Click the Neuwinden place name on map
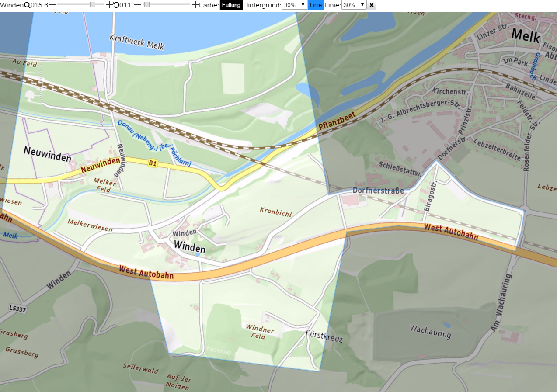 (x=48, y=154)
